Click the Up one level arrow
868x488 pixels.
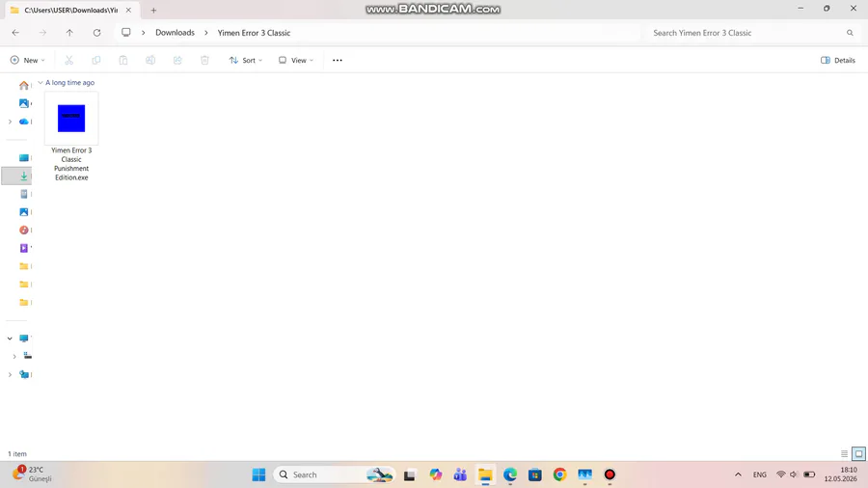click(x=69, y=33)
